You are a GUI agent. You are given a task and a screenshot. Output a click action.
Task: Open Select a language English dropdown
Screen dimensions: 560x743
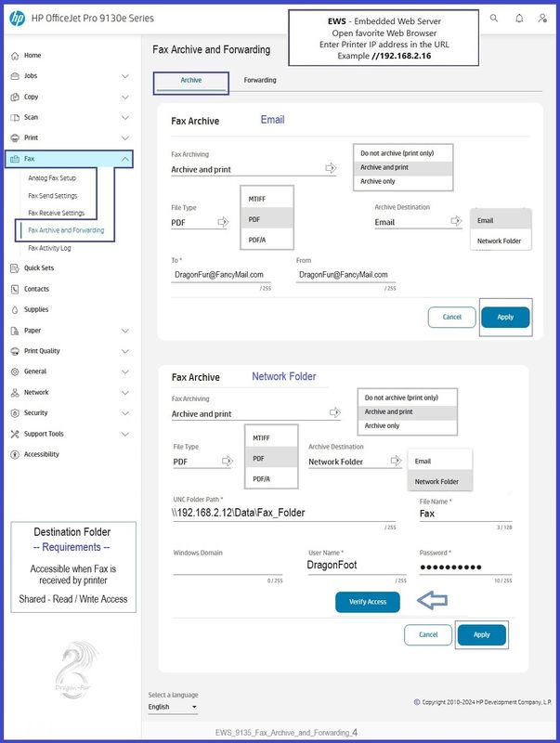173,707
